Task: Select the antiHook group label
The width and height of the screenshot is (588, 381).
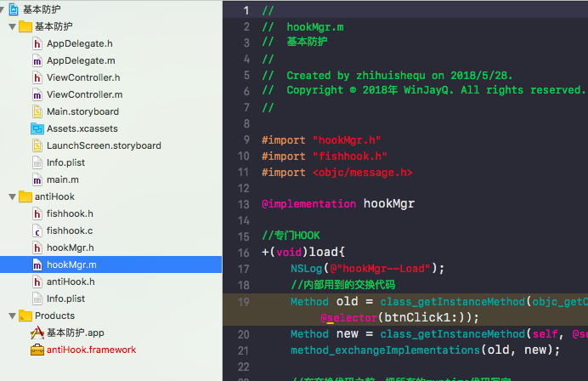Action: (54, 196)
